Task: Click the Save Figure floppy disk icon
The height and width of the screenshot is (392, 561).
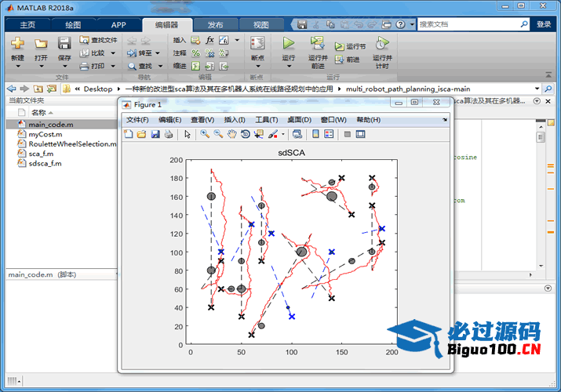Action: click(155, 134)
